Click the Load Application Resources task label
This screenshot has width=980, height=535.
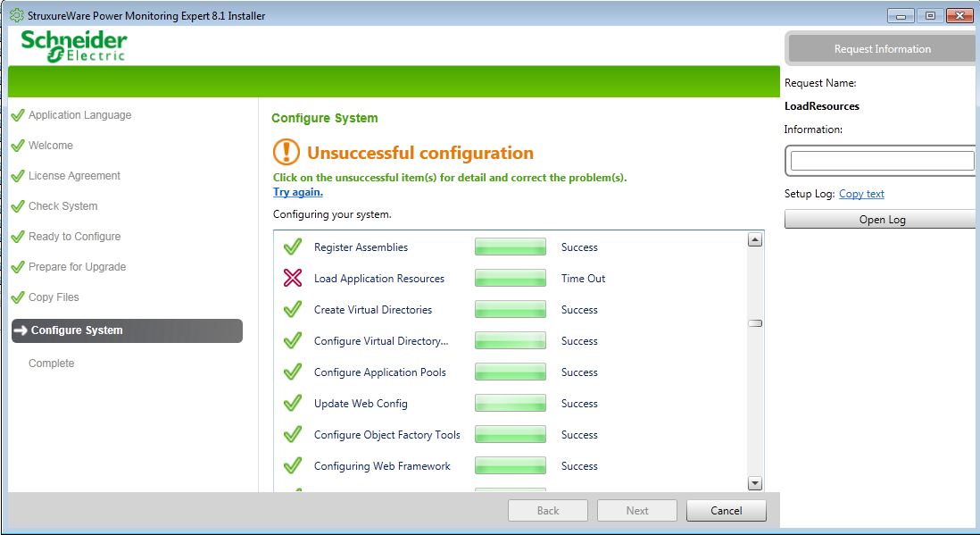(378, 279)
